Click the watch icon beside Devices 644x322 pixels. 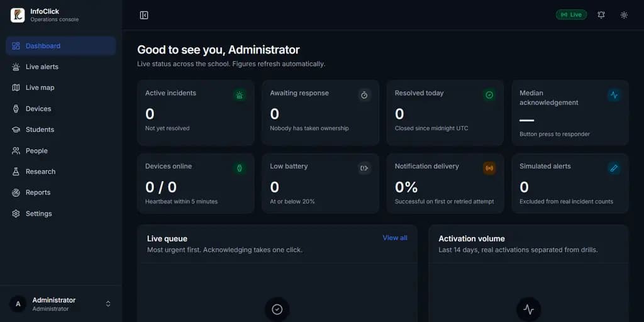16,109
